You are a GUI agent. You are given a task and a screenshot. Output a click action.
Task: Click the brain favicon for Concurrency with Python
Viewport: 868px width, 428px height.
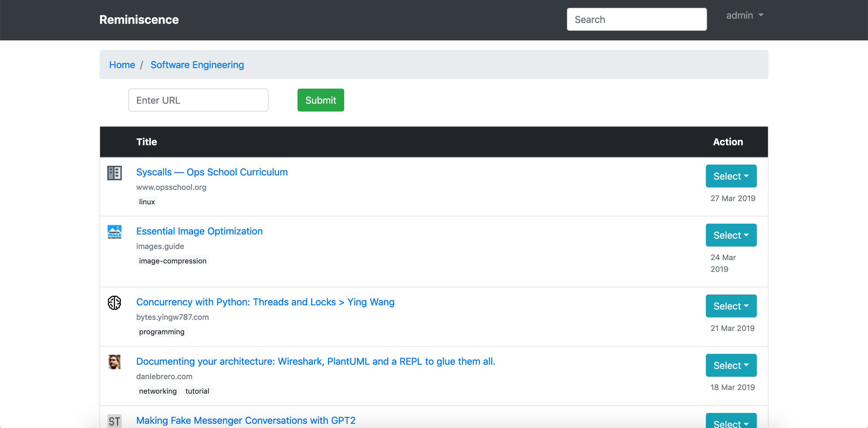114,303
